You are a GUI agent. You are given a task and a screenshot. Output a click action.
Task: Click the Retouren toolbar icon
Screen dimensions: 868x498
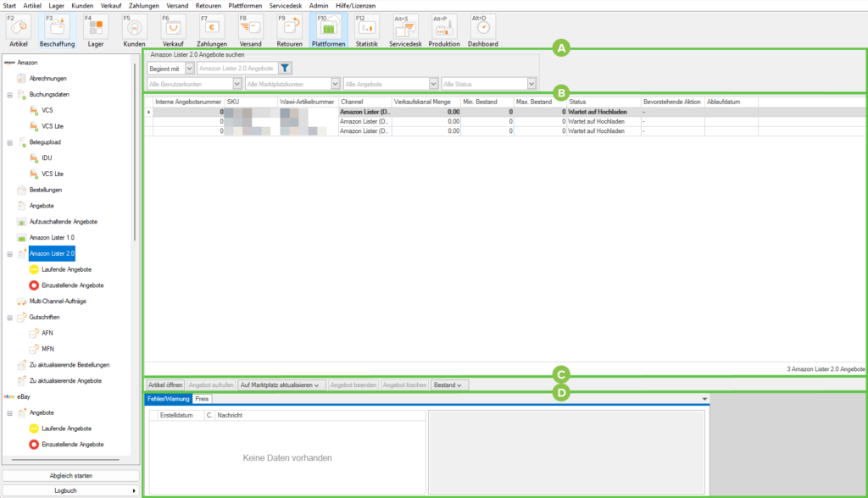(290, 29)
